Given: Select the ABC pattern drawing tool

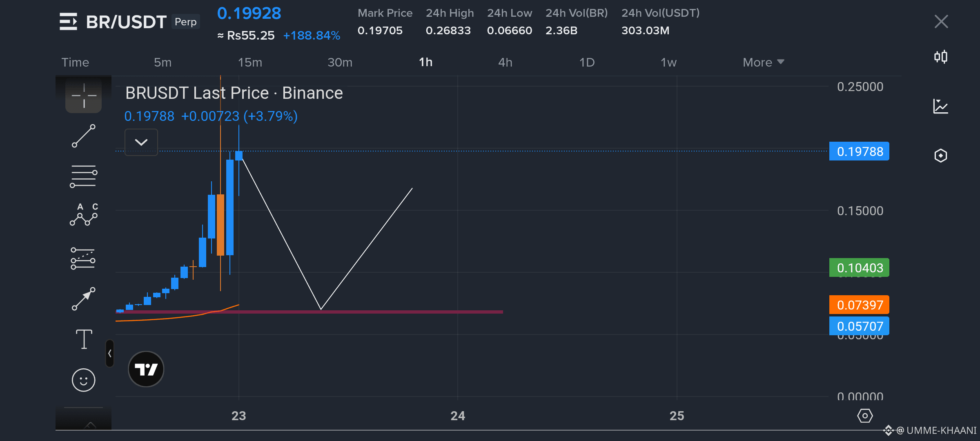Looking at the screenshot, I should 84,214.
